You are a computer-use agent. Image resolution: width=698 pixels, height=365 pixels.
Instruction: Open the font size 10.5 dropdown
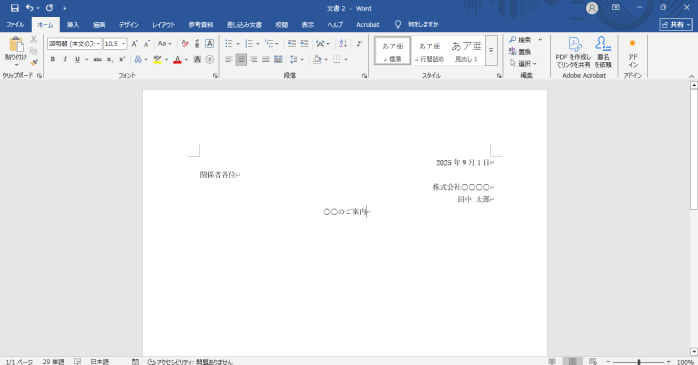click(x=123, y=44)
